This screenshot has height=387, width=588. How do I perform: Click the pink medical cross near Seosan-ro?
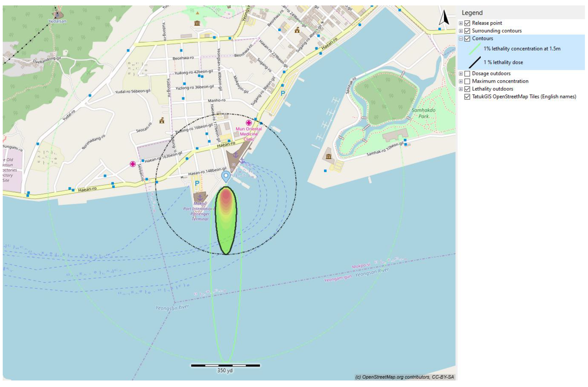pos(133,164)
